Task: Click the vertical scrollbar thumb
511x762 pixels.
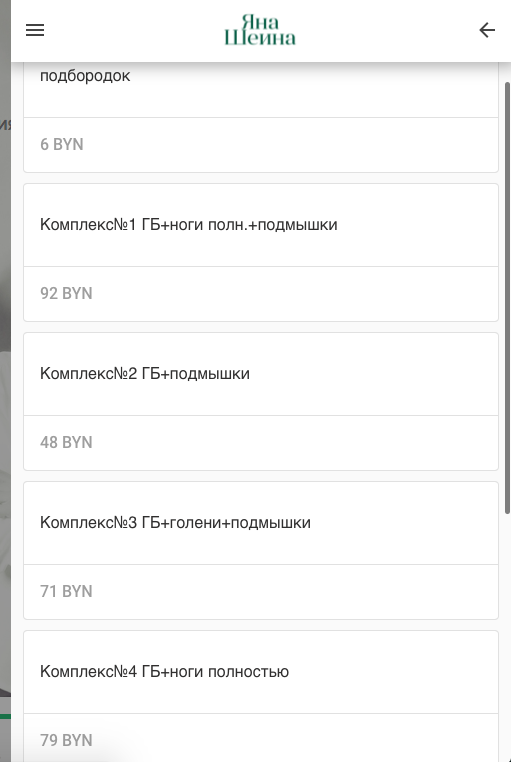Action: tap(508, 297)
